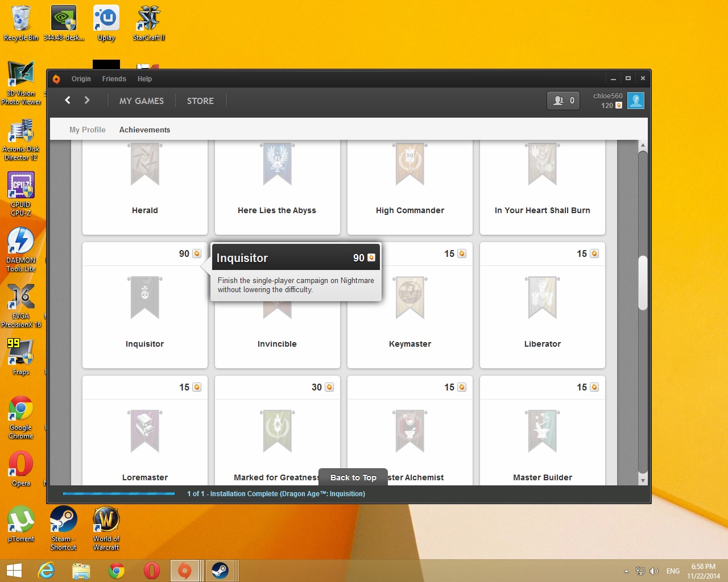The image size is (728, 582).
Task: Click the Keymaster achievement title
Action: click(x=410, y=344)
